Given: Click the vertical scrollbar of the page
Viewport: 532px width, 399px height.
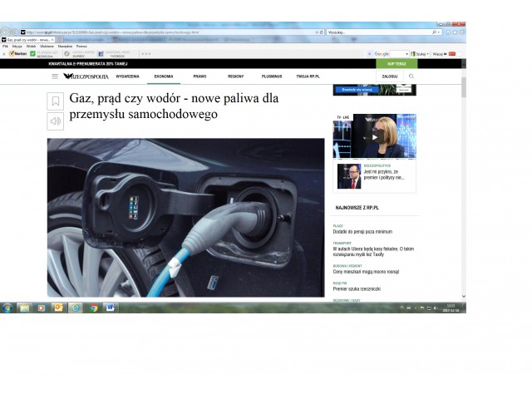Looking at the screenshot, I should click(463, 166).
